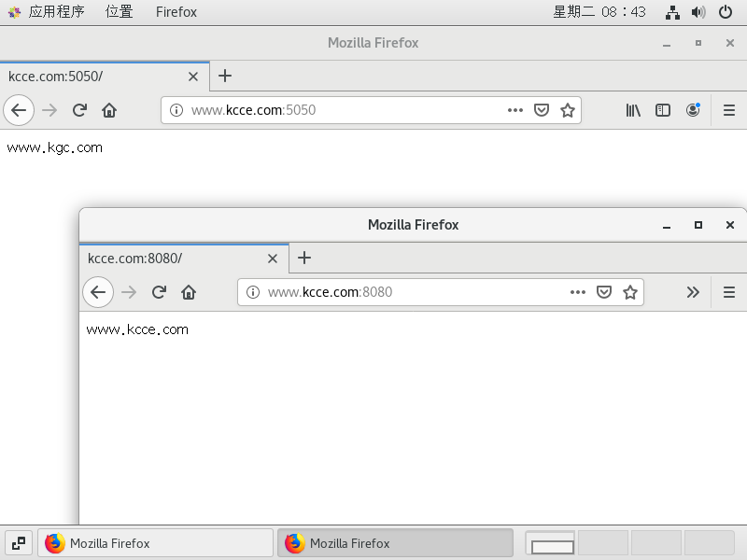Go back in the kcce.com:8080 window

(98, 292)
